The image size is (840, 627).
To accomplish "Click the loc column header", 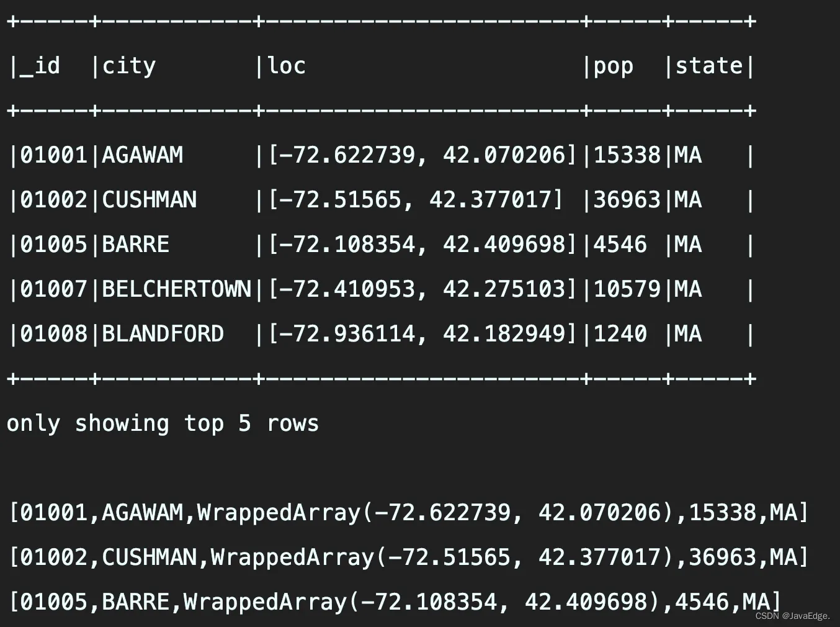I will 286,66.
